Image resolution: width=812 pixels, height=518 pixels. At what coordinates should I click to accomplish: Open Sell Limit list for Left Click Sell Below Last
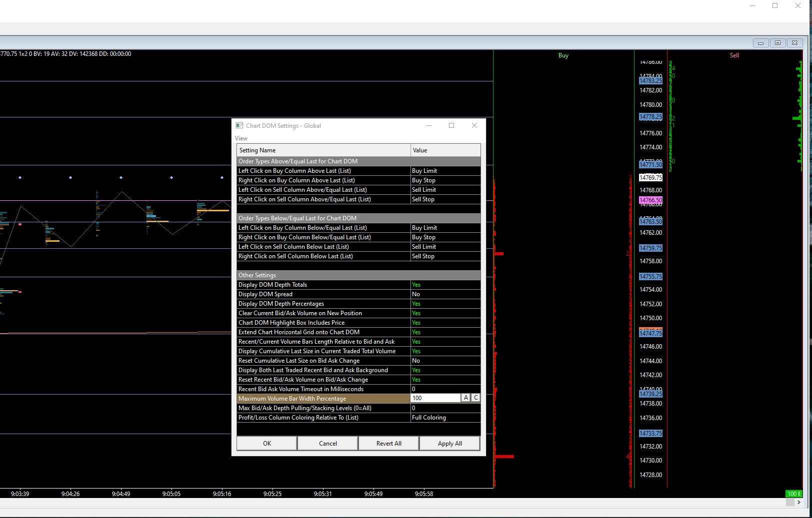point(445,247)
